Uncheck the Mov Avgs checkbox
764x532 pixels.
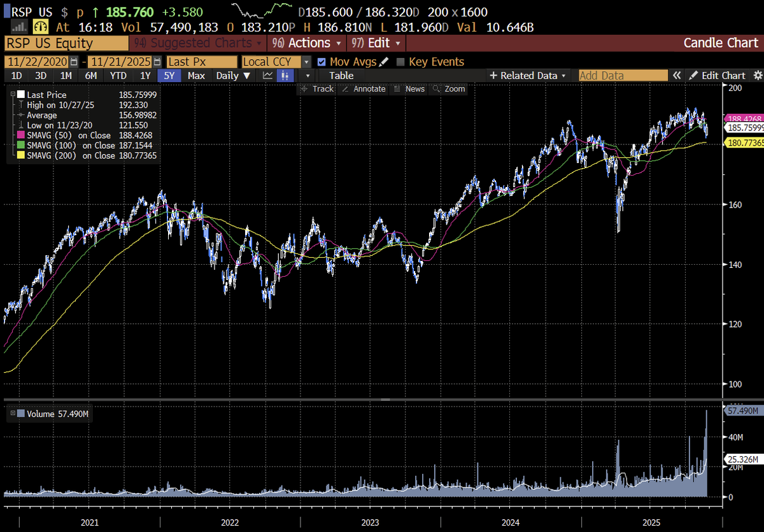click(322, 62)
